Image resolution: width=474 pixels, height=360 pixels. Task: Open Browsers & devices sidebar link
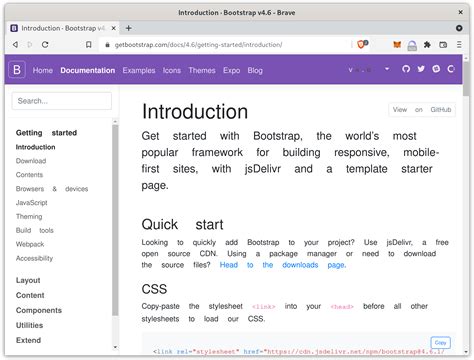[52, 189]
